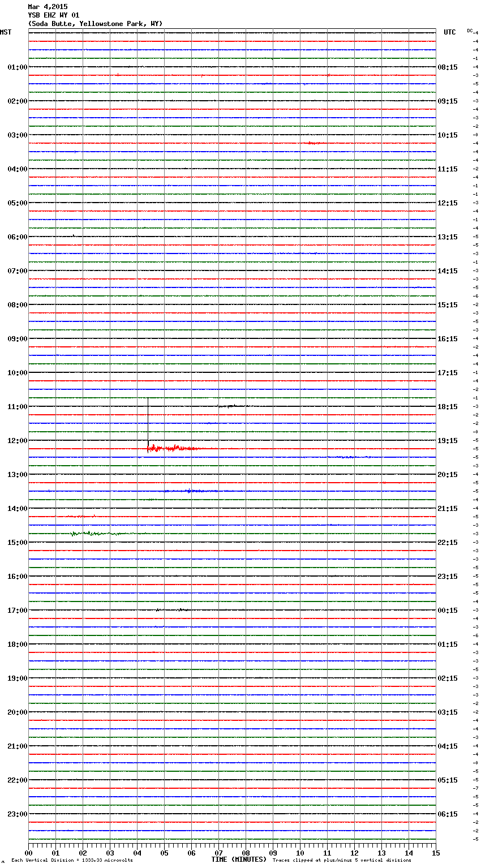Click the black wiggle on 11:00 trace near minute 07

(231, 406)
